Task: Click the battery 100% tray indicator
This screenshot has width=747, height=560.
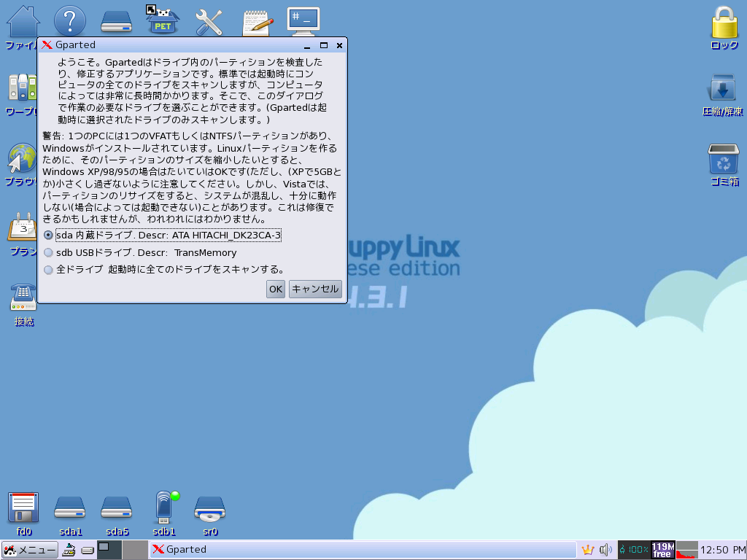Action: tap(634, 550)
